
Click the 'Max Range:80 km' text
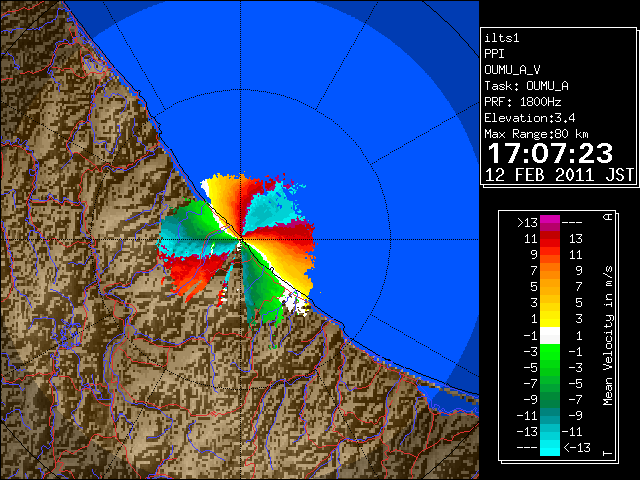point(536,134)
